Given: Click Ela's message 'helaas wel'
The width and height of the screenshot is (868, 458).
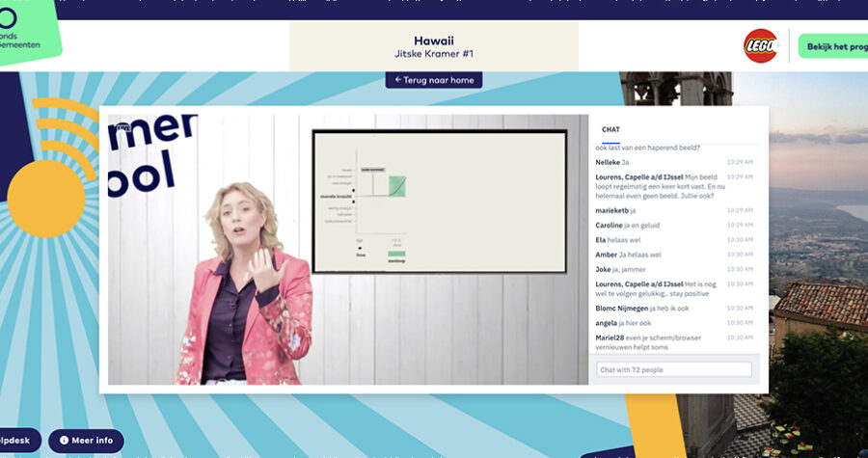Looking at the screenshot, I should tap(674, 240).
